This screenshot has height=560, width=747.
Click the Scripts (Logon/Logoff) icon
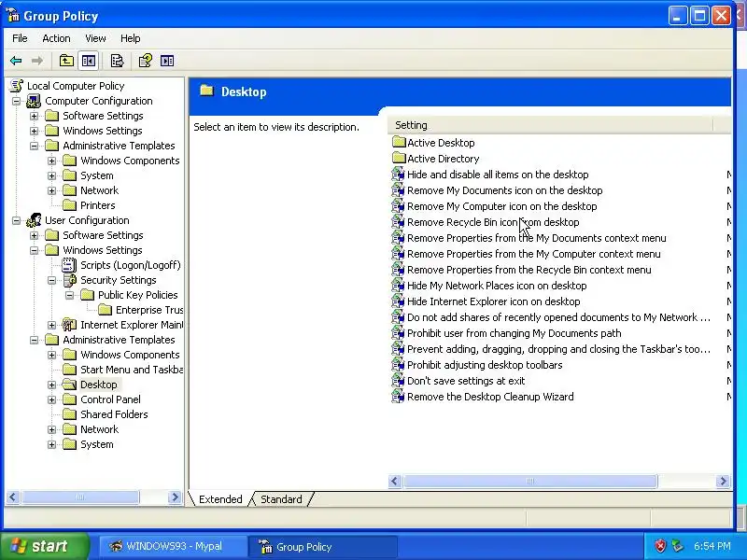(69, 265)
